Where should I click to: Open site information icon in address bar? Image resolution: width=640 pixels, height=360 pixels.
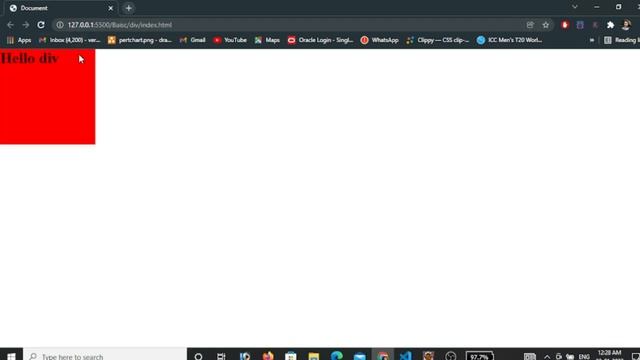tap(60, 25)
